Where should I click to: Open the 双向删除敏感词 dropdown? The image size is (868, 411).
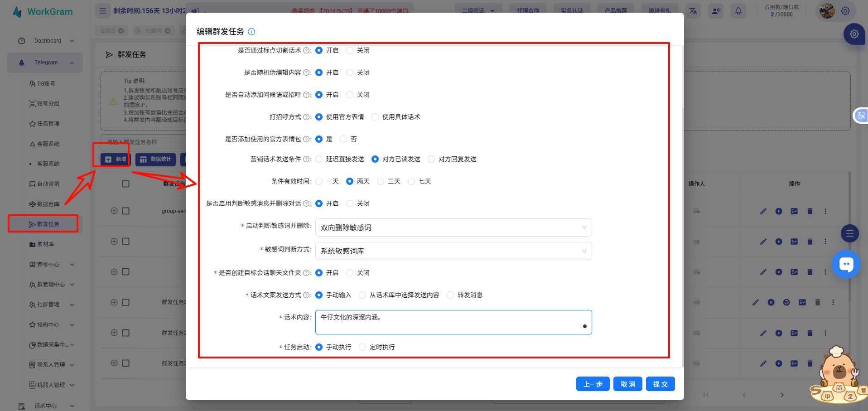coord(453,227)
